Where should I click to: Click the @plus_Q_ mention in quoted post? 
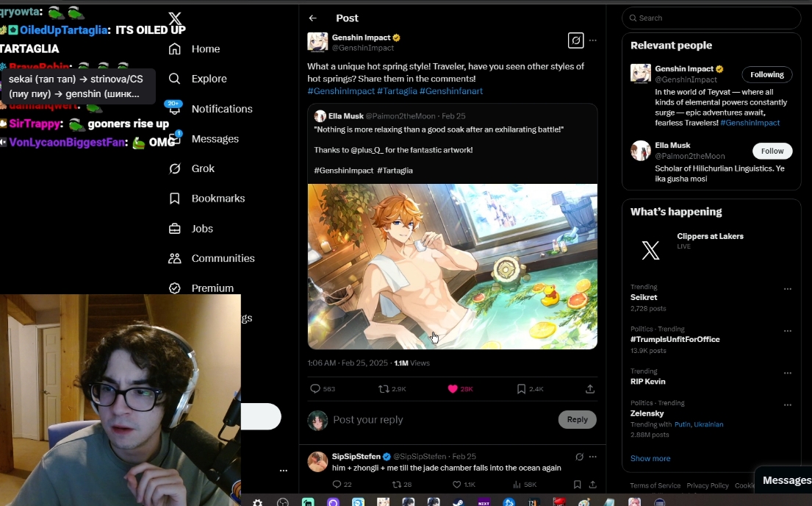pos(367,150)
